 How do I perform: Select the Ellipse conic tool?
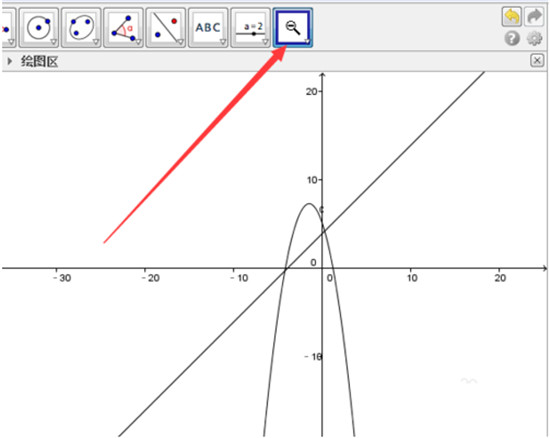[x=81, y=27]
